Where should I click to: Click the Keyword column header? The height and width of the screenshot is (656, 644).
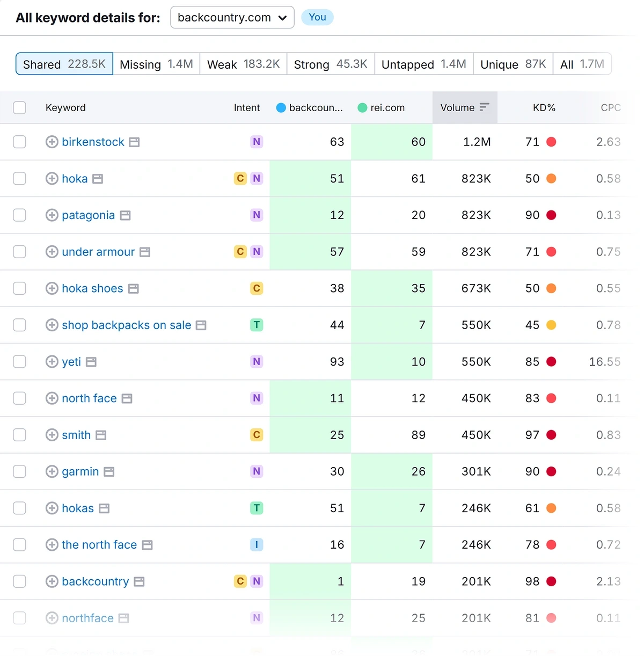[65, 107]
